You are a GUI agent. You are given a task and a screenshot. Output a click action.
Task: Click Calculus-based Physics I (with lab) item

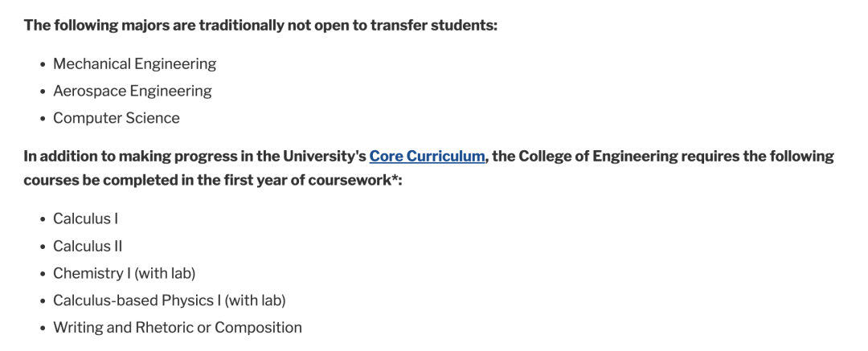pyautogui.click(x=170, y=300)
